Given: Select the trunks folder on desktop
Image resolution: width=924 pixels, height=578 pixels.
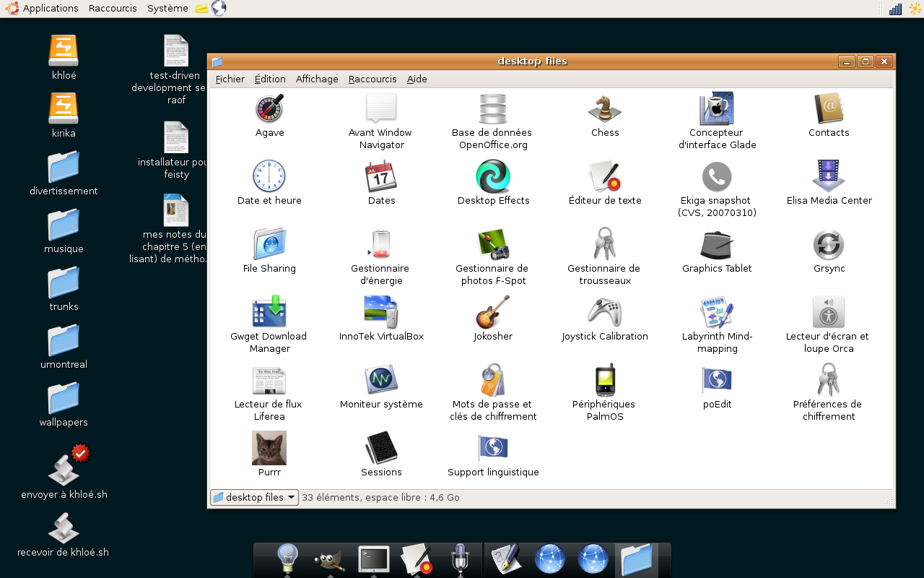Looking at the screenshot, I should point(64,282).
